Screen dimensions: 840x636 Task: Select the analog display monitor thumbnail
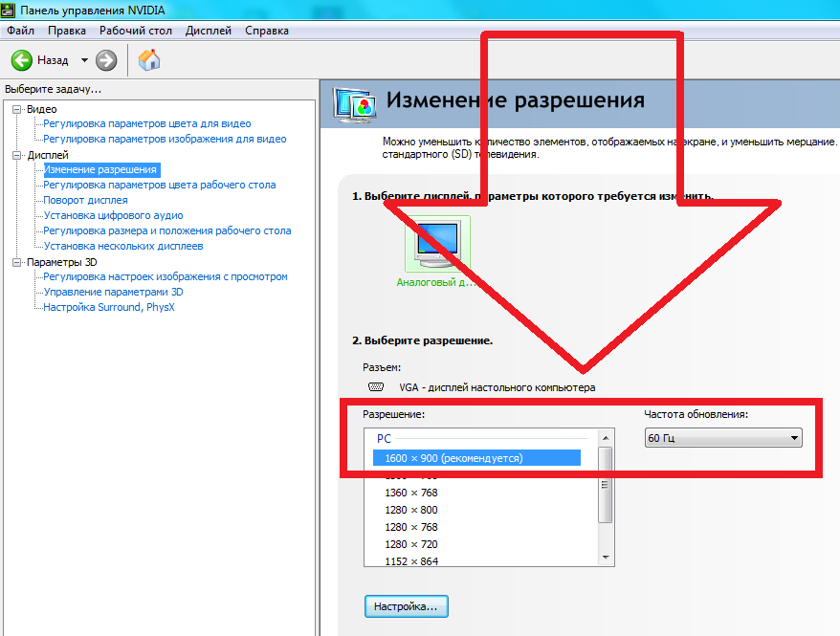pos(437,244)
